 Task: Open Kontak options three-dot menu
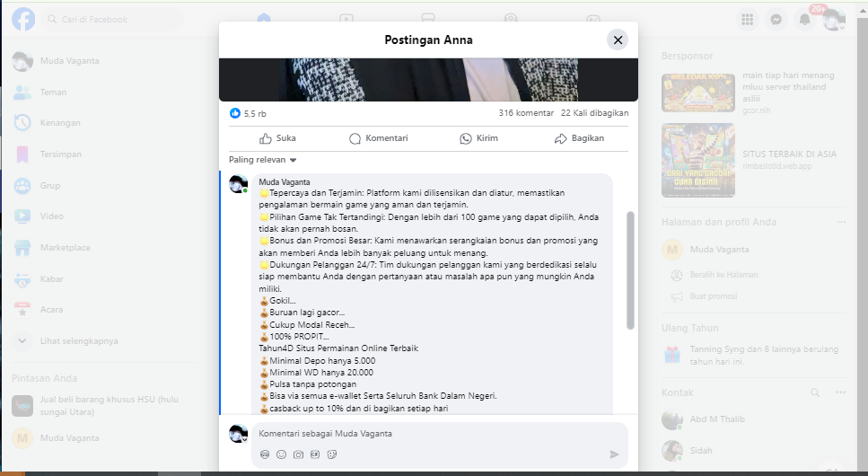840,392
